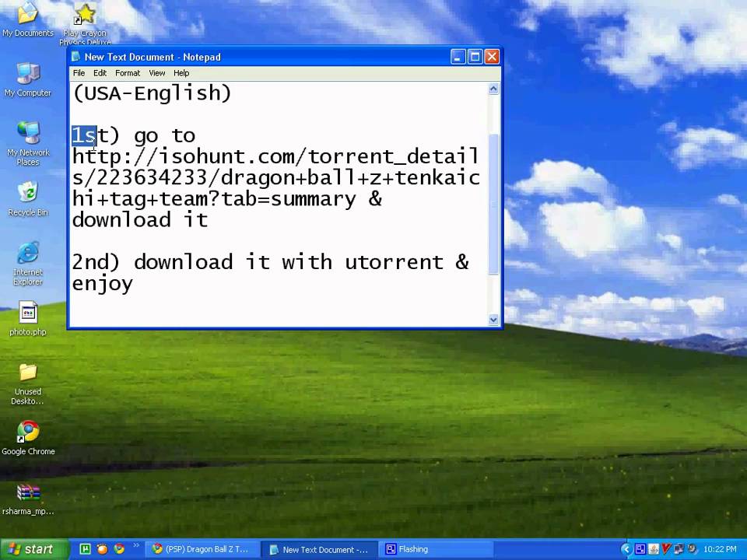This screenshot has width=747, height=560.
Task: Select the My Computer desktop icon
Action: [28, 79]
